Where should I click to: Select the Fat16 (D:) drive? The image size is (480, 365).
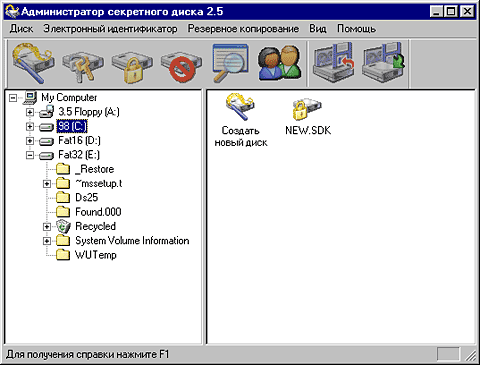[79, 141]
